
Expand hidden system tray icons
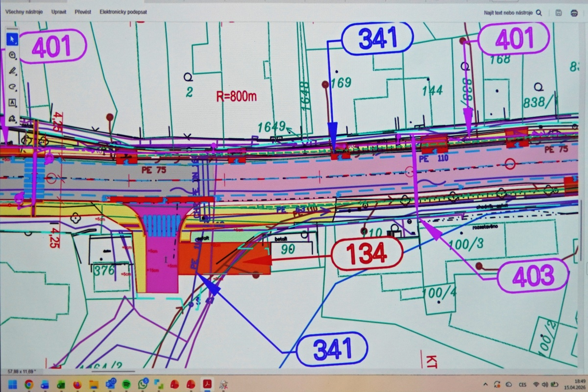[x=485, y=384]
